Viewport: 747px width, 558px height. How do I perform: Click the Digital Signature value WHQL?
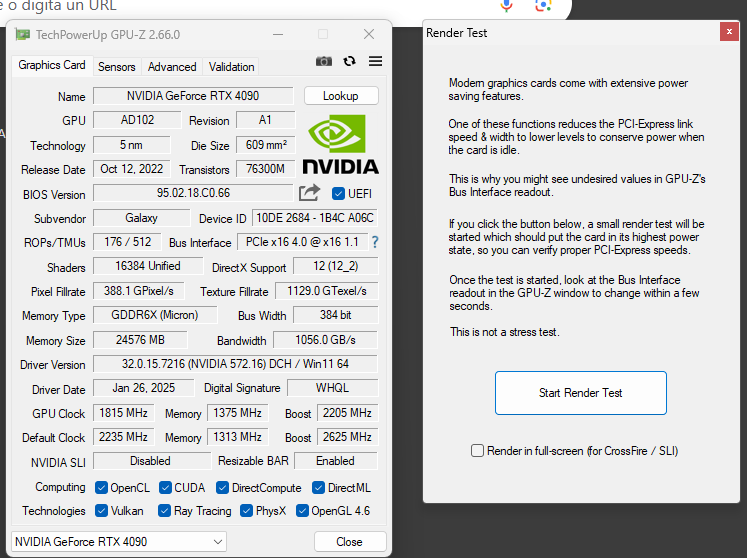coord(333,388)
